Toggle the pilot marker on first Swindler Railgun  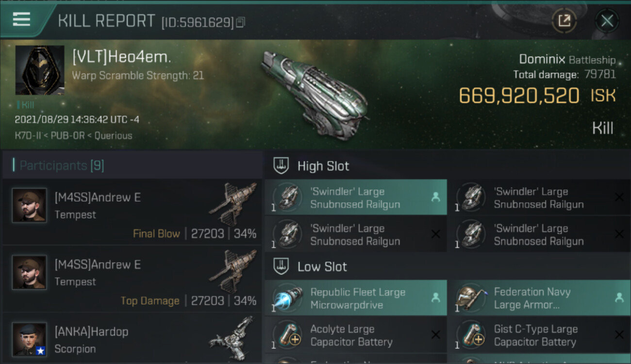pyautogui.click(x=435, y=198)
